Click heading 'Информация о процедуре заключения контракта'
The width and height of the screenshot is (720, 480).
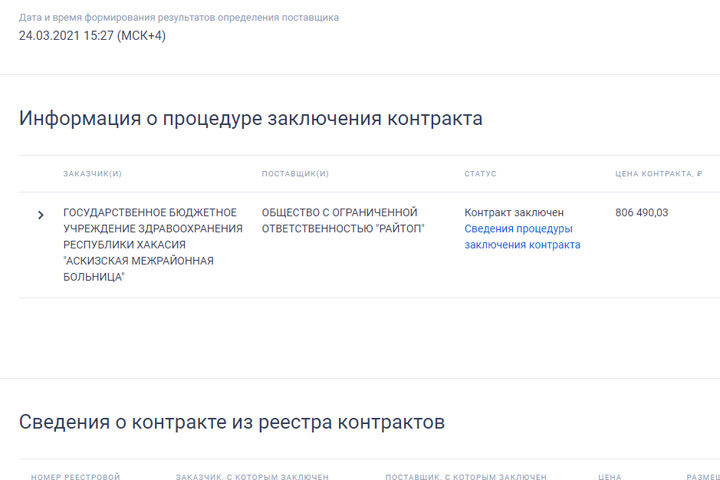(251, 119)
